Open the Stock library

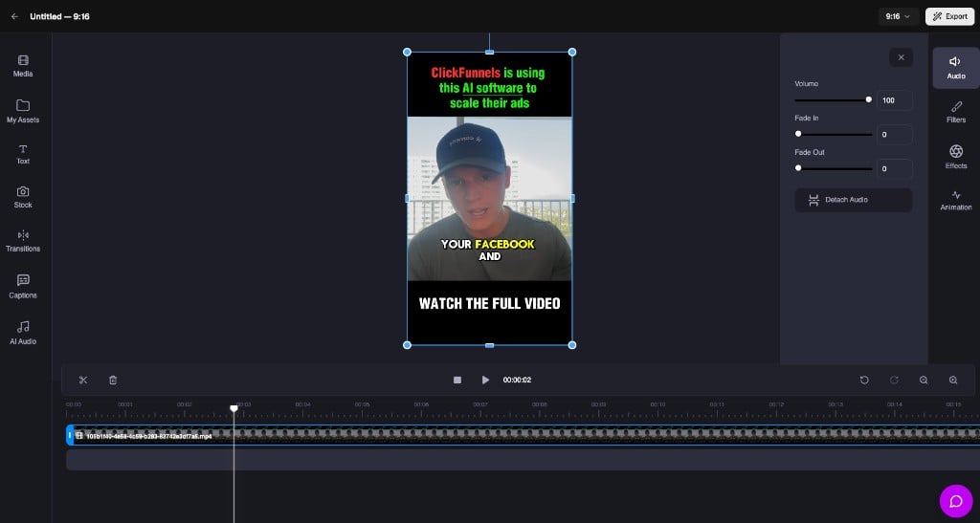click(23, 197)
